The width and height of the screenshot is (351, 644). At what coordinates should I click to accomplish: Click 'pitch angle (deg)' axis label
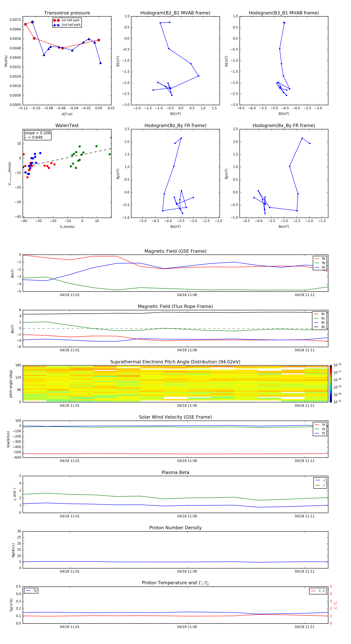click(11, 384)
